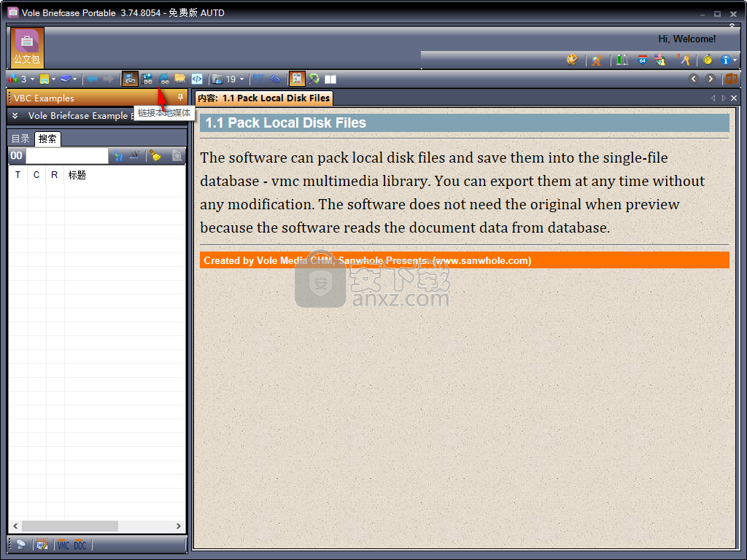
Task: Open the dropdown arrow next to 19
Action: [x=241, y=79]
